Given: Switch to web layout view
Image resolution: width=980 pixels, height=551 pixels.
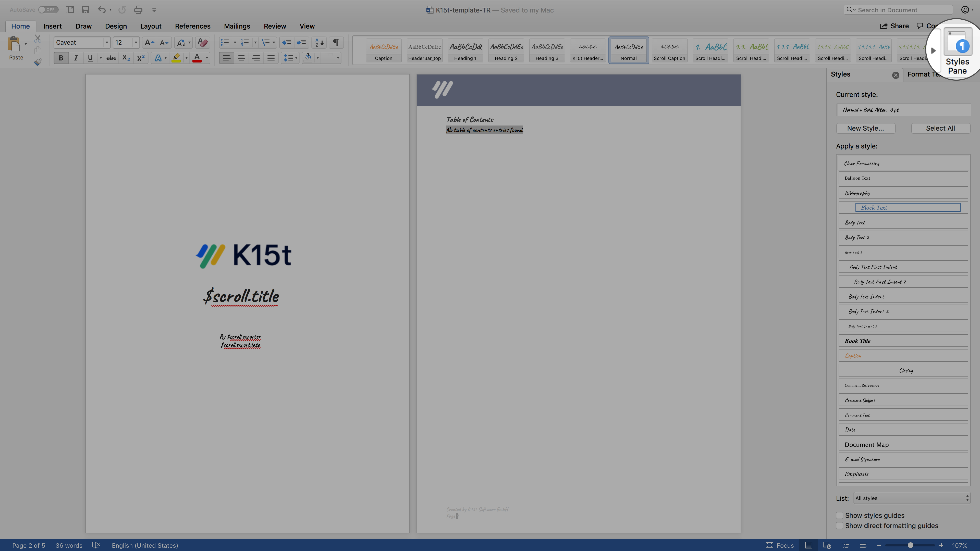Looking at the screenshot, I should (x=826, y=545).
